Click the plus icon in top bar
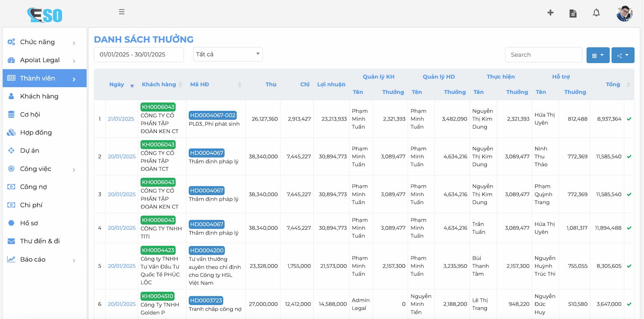The height and width of the screenshot is (319, 644). click(550, 13)
